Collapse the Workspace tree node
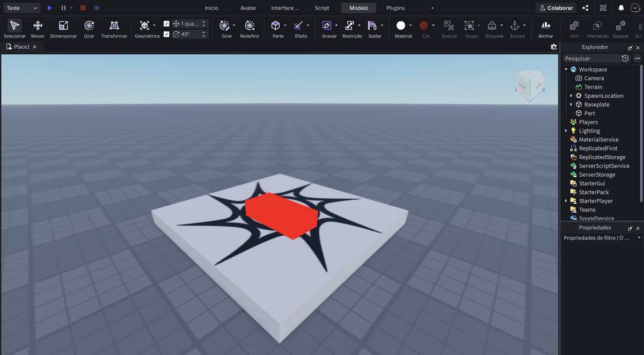This screenshot has width=644, height=355. click(x=566, y=69)
